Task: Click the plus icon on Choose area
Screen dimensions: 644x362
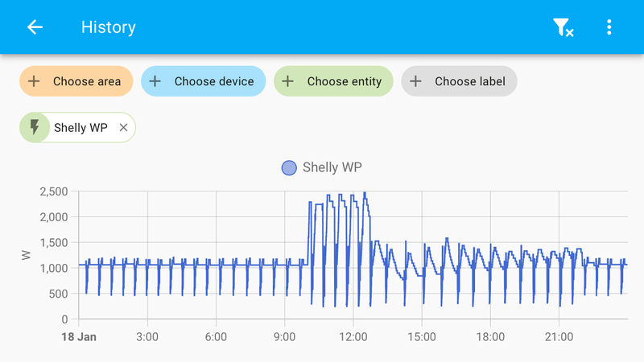Action: (x=34, y=81)
